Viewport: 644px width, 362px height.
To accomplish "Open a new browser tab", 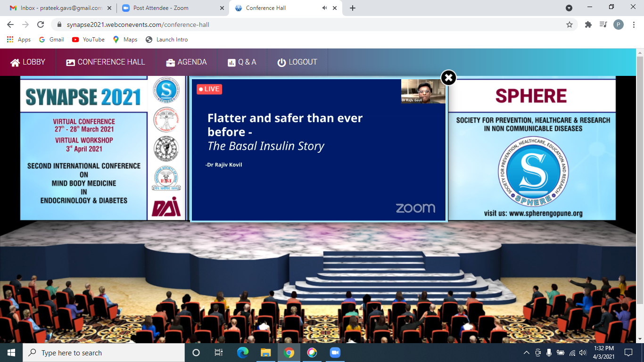I will pyautogui.click(x=353, y=8).
